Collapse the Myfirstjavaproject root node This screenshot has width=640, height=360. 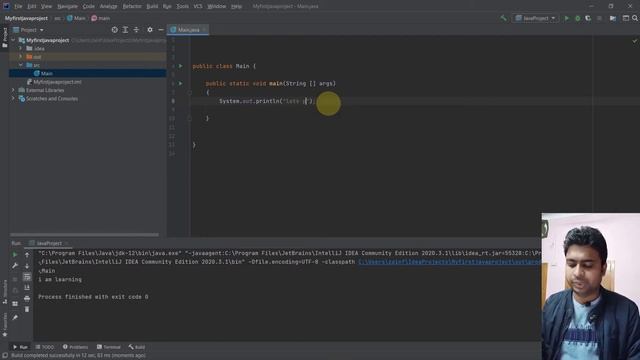tap(13, 40)
